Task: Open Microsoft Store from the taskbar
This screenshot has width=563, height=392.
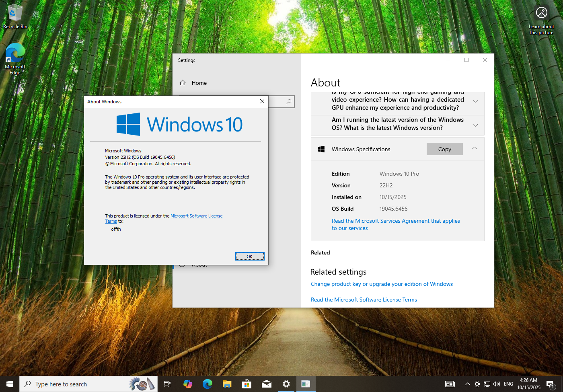Action: point(247,384)
